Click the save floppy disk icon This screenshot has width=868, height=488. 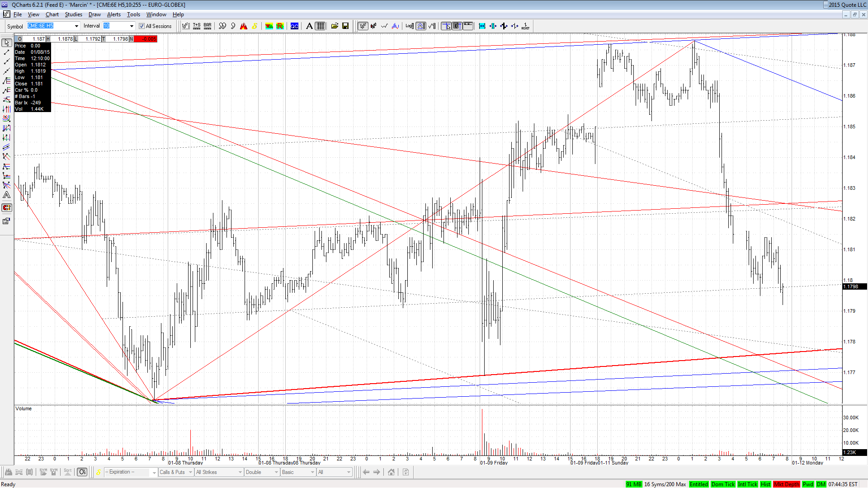(x=345, y=26)
